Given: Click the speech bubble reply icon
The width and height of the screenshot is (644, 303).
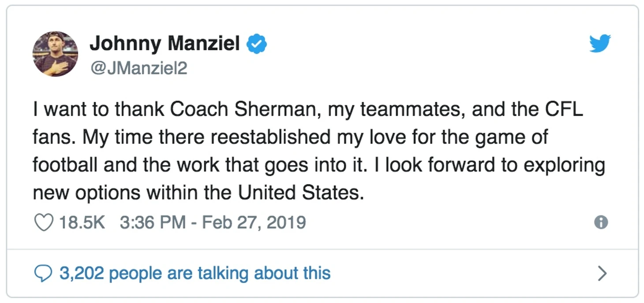Looking at the screenshot, I should 43,273.
